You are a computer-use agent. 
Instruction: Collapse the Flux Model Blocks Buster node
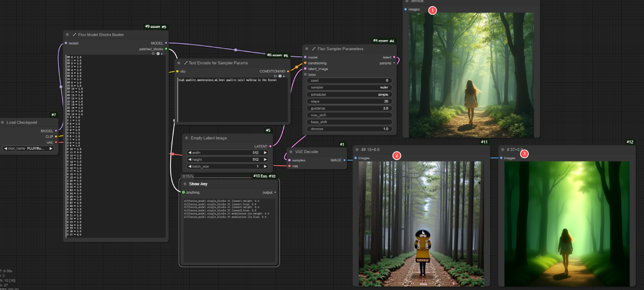point(67,35)
